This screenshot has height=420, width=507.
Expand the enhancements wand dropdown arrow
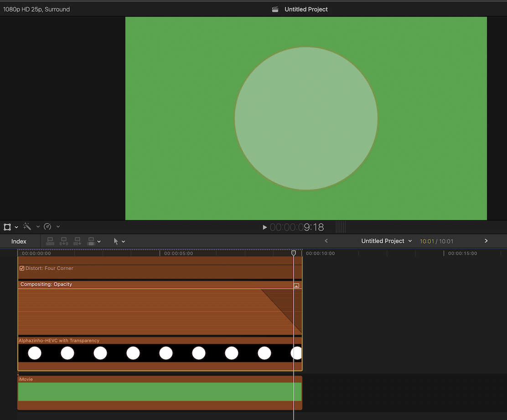[38, 227]
